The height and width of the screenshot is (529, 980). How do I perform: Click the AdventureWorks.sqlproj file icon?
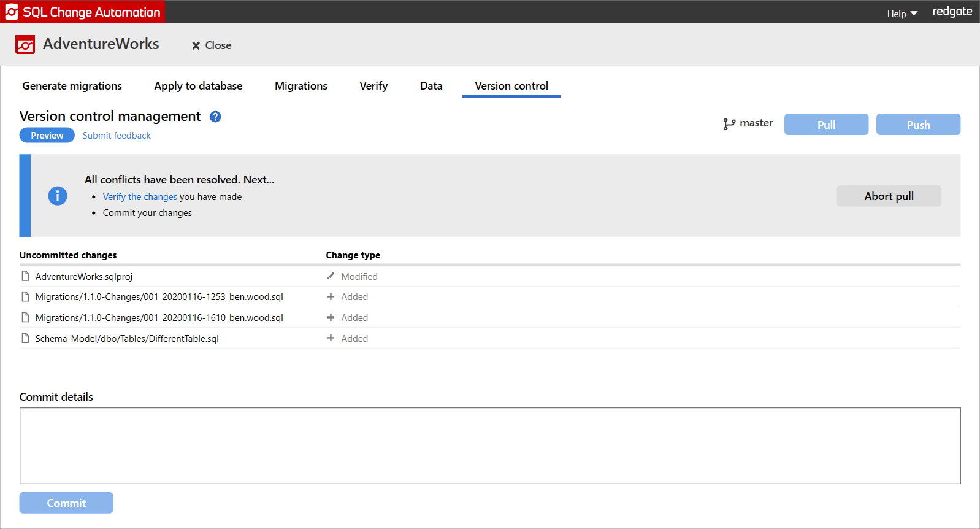pyautogui.click(x=25, y=276)
